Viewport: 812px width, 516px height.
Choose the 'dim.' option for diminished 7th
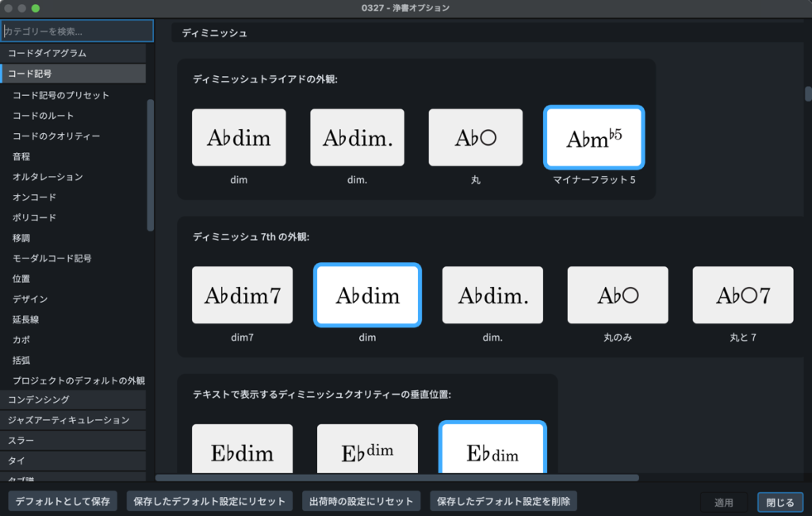[x=492, y=295]
